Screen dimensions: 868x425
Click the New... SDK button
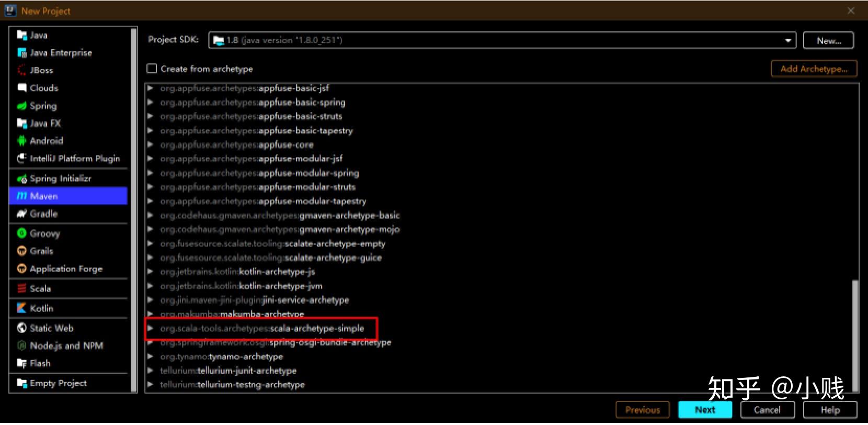click(x=829, y=40)
